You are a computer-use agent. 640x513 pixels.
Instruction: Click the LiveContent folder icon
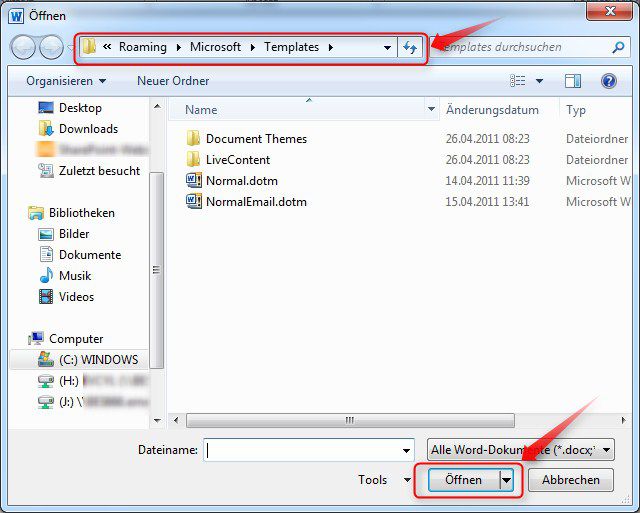193,160
